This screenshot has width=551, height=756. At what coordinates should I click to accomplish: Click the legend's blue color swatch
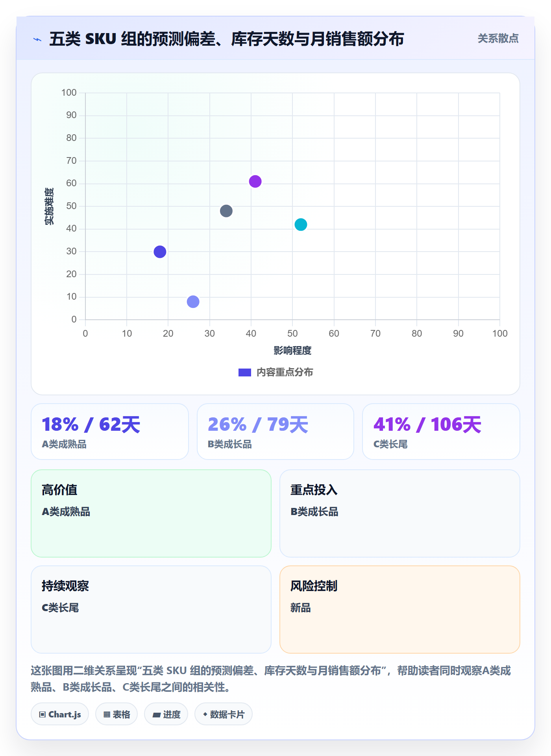[245, 372]
